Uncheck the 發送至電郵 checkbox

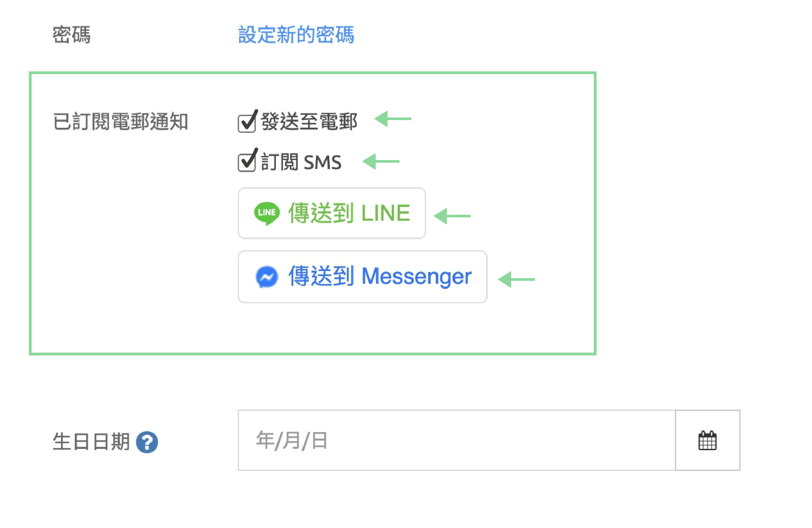(x=247, y=123)
